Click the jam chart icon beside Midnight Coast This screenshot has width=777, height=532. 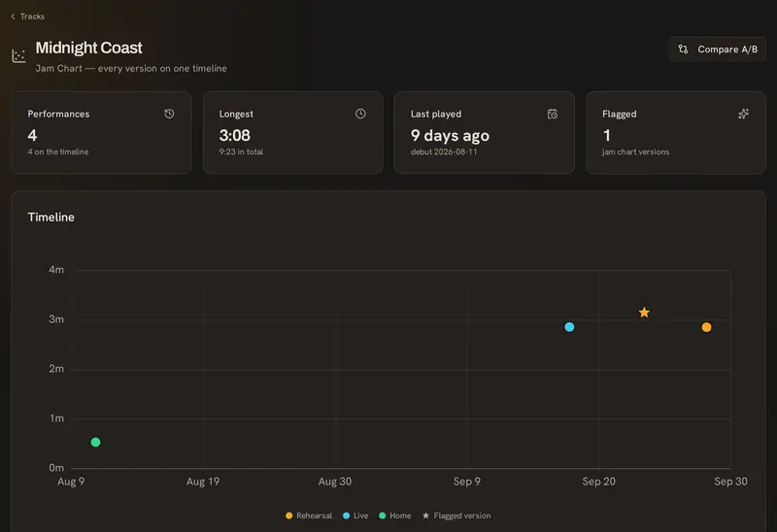[18, 55]
